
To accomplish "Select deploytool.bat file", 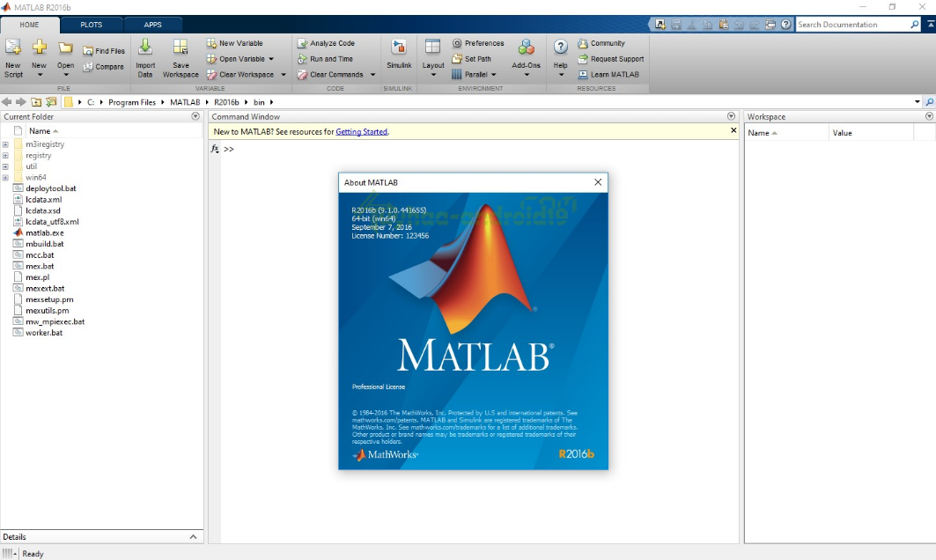I will click(51, 188).
